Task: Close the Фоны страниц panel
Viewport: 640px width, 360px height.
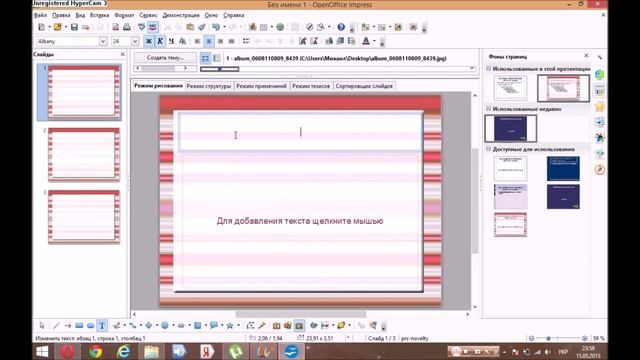Action: [586, 55]
